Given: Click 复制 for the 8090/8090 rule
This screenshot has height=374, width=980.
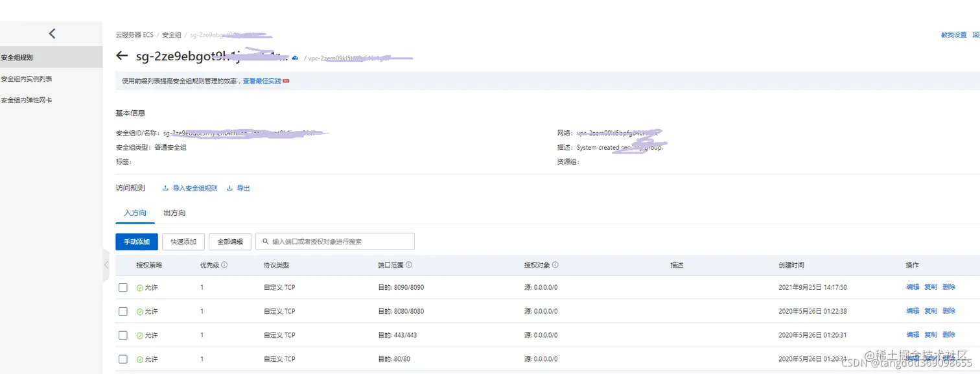Looking at the screenshot, I should 931,287.
